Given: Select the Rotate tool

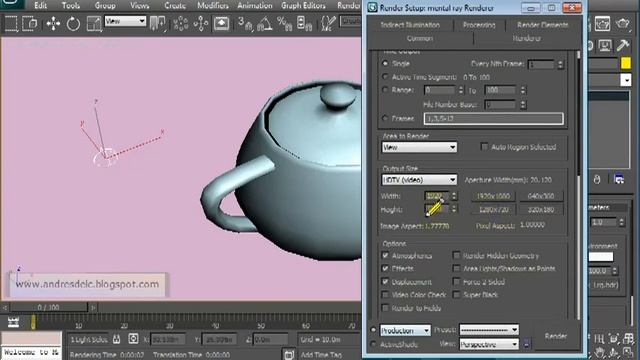Looking at the screenshot, I should (73, 24).
